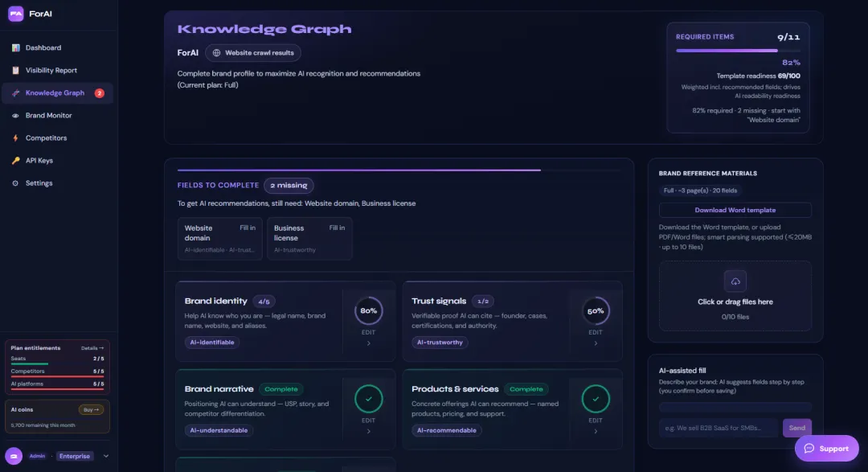Click the required items progress bar
This screenshot has width=868, height=472.
738,51
